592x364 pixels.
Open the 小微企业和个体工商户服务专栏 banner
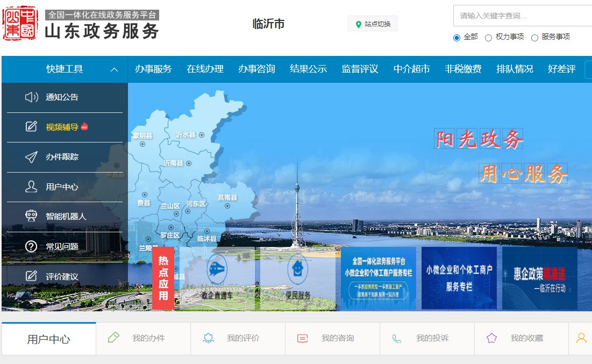click(x=459, y=279)
